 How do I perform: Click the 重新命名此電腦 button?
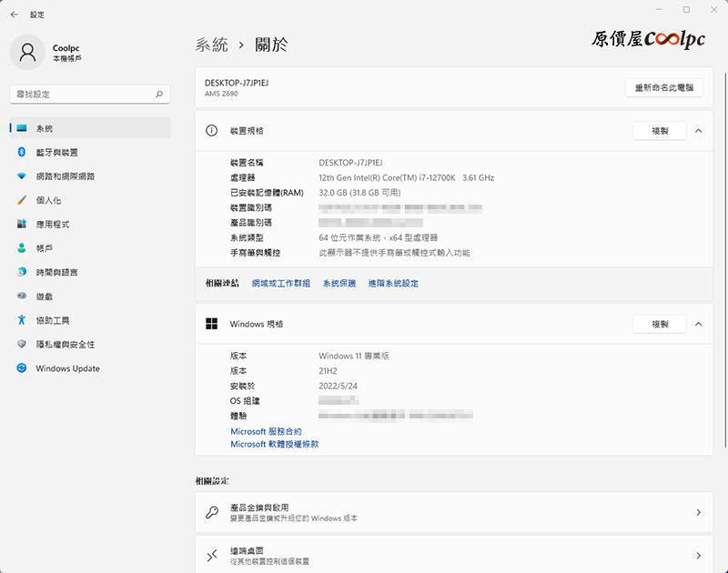click(664, 87)
